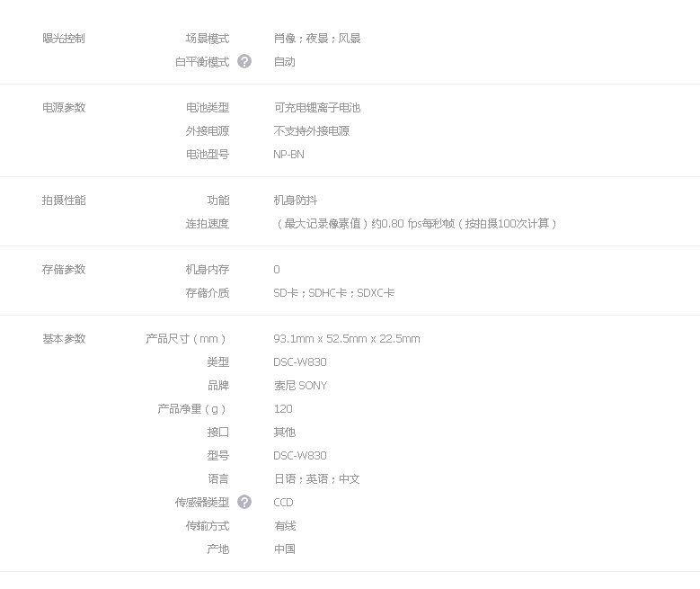Click the 电源参数 section heading
Image resolution: width=700 pixels, height=589 pixels.
pyautogui.click(x=64, y=108)
